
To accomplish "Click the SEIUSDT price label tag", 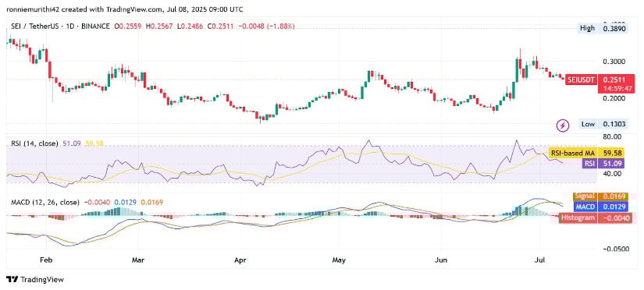I will [x=581, y=80].
